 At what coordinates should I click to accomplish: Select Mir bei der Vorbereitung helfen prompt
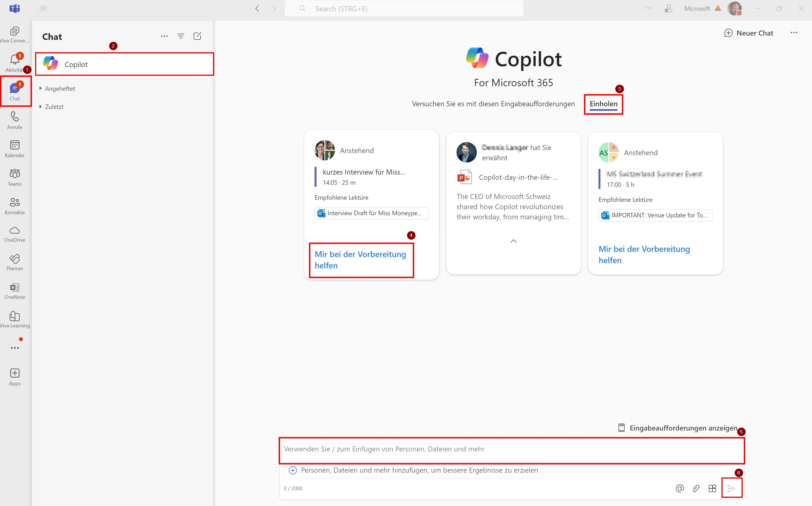pyautogui.click(x=361, y=260)
